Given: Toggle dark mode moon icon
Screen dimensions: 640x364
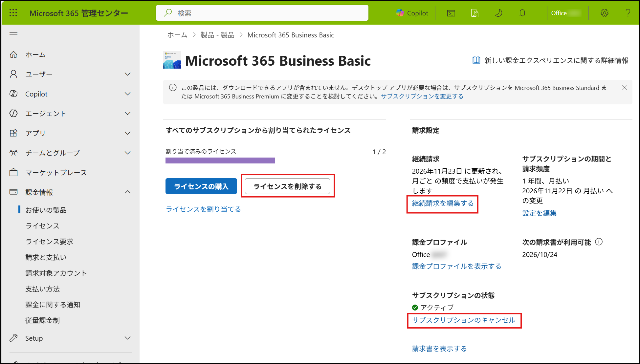Looking at the screenshot, I should click(x=498, y=13).
